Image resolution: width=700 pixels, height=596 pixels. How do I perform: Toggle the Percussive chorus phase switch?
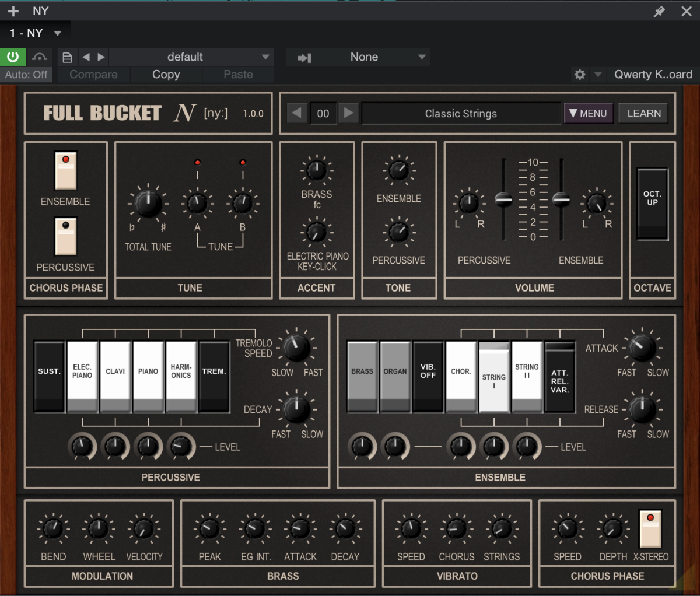coord(66,237)
